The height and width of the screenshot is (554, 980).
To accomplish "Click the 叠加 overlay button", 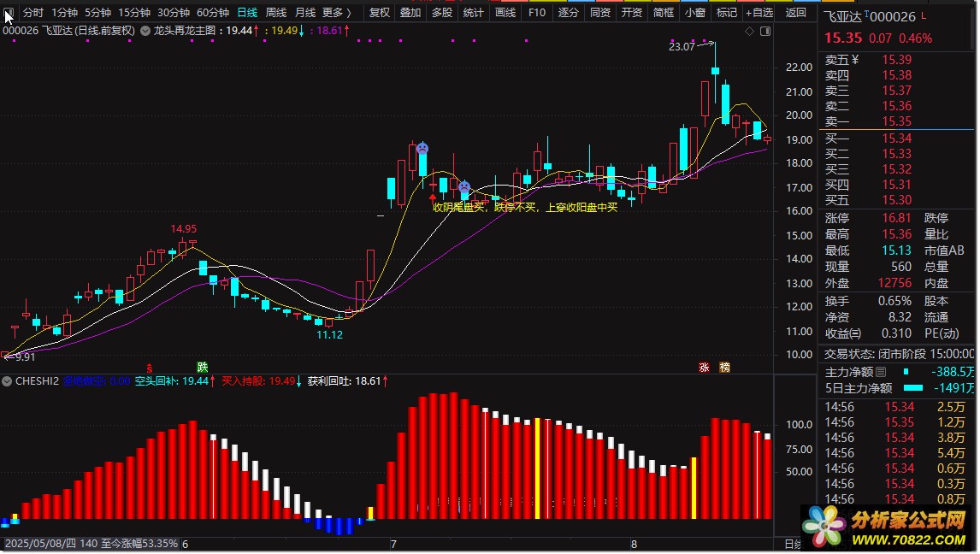I will (x=410, y=13).
